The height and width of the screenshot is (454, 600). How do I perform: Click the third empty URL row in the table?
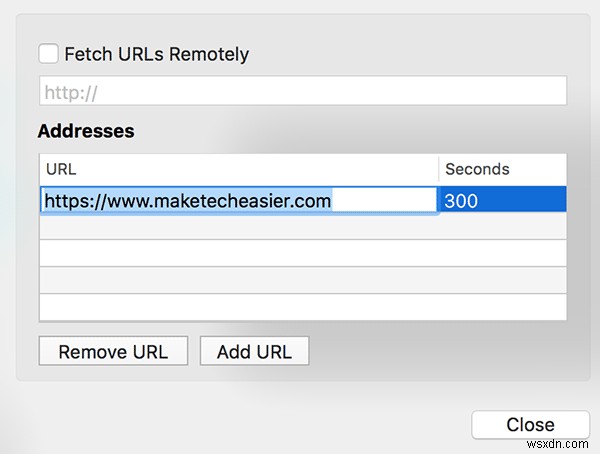point(238,280)
